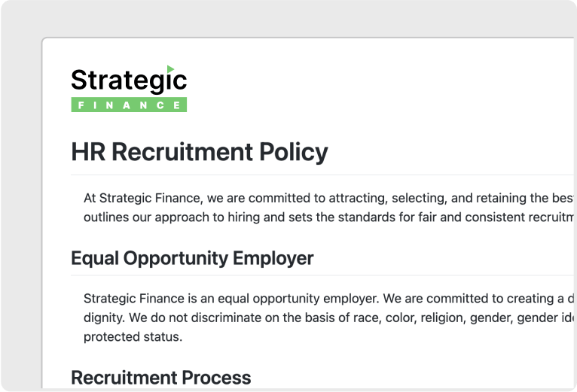The width and height of the screenshot is (577, 392).
Task: Click the green FINANCE banner in logo
Action: pos(129,105)
